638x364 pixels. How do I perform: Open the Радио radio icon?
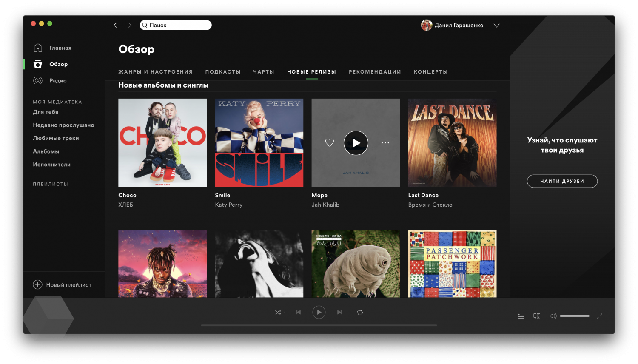38,80
